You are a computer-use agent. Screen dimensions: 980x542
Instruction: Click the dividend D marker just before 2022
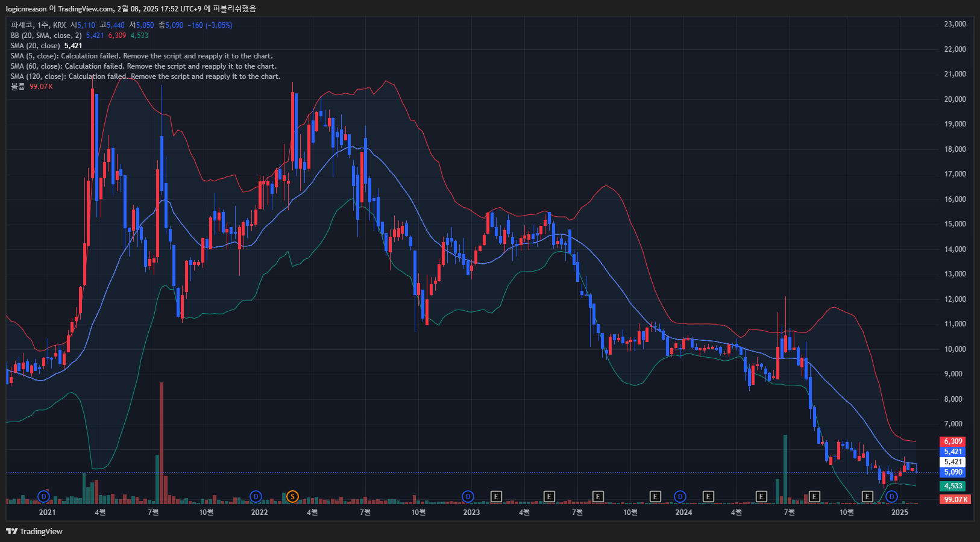pos(256,496)
